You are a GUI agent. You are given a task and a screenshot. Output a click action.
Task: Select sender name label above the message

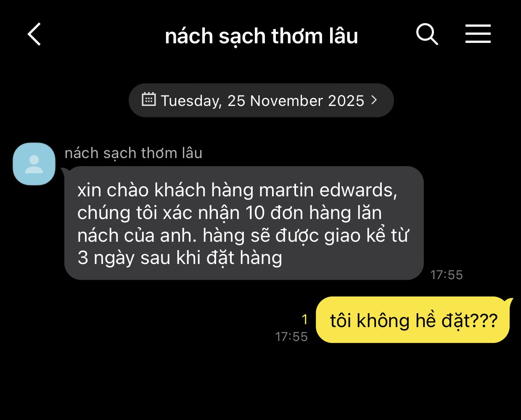[133, 153]
